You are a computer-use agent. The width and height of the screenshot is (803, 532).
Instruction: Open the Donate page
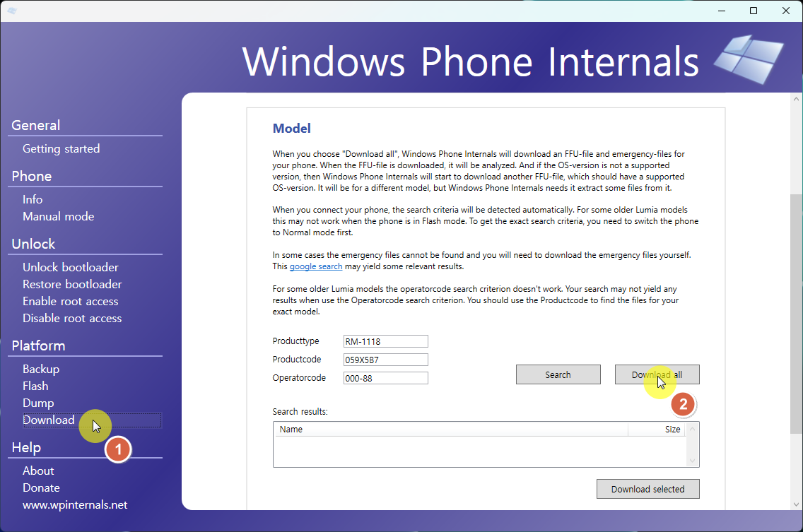tap(41, 487)
